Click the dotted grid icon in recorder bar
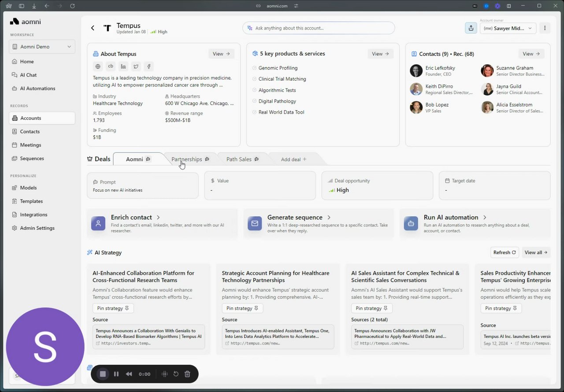Screen dimensions: 564x392 pos(164,374)
